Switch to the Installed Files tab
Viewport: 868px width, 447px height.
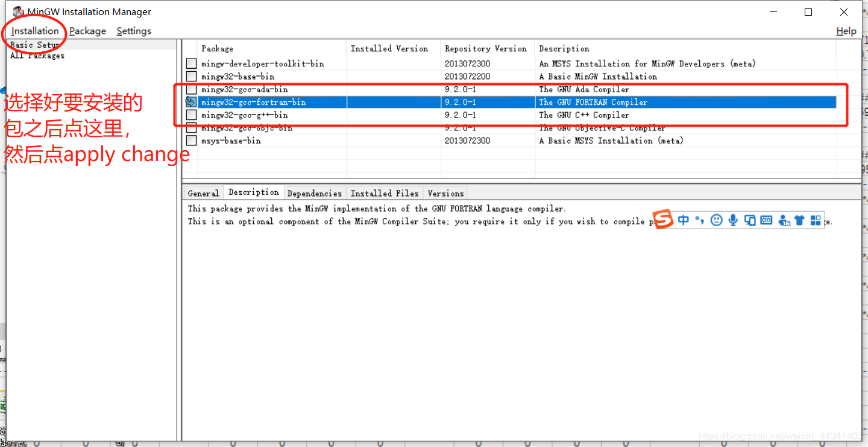click(x=385, y=193)
